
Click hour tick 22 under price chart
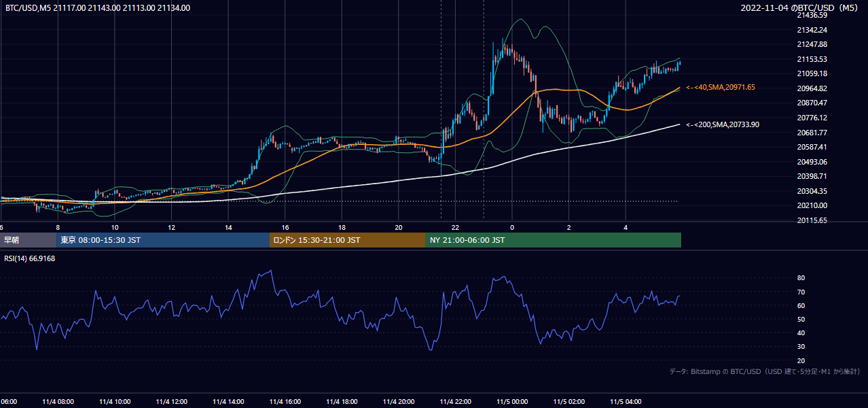point(455,227)
